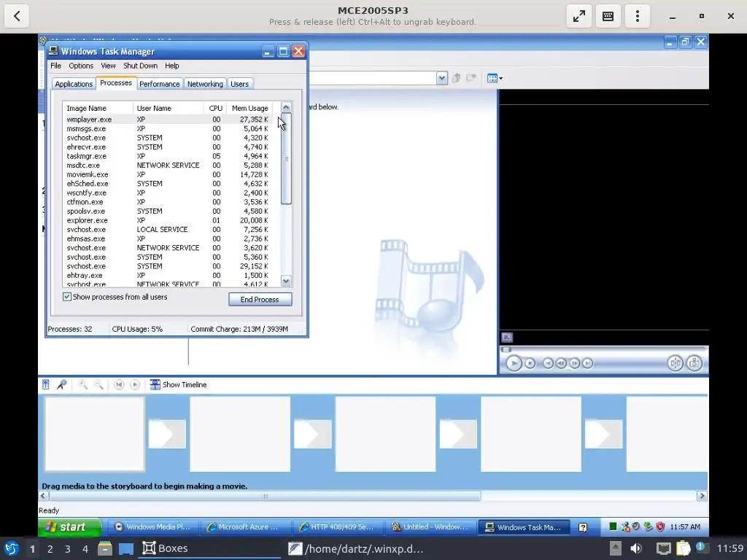
Task: Select first empty storyboard clip cell
Action: (x=94, y=434)
